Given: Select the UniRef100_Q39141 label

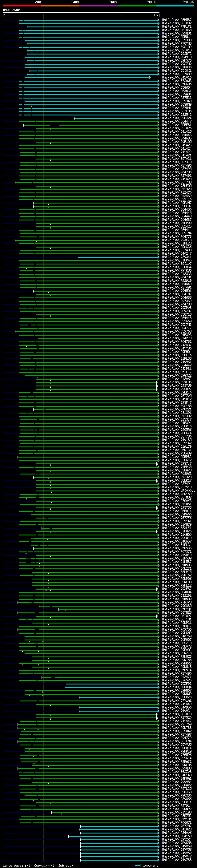Looking at the screenshot, I should (x=177, y=521).
